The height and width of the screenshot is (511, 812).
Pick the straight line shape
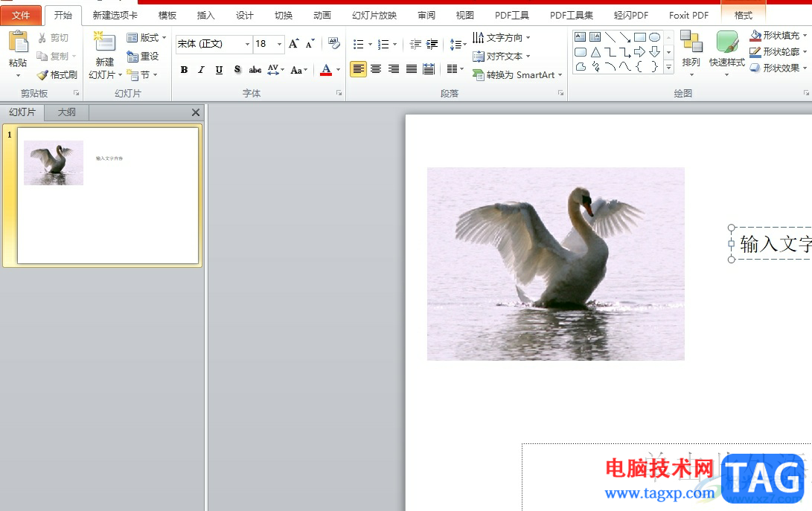610,37
